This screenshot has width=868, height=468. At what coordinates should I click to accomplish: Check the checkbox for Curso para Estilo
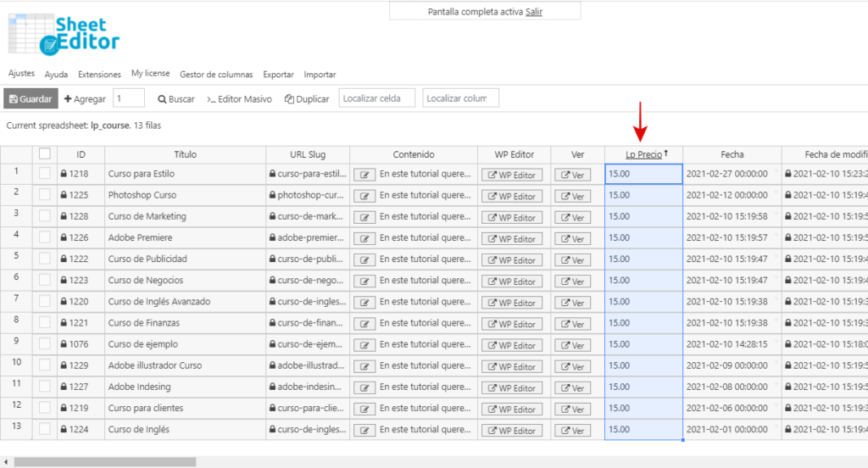pos(45,173)
